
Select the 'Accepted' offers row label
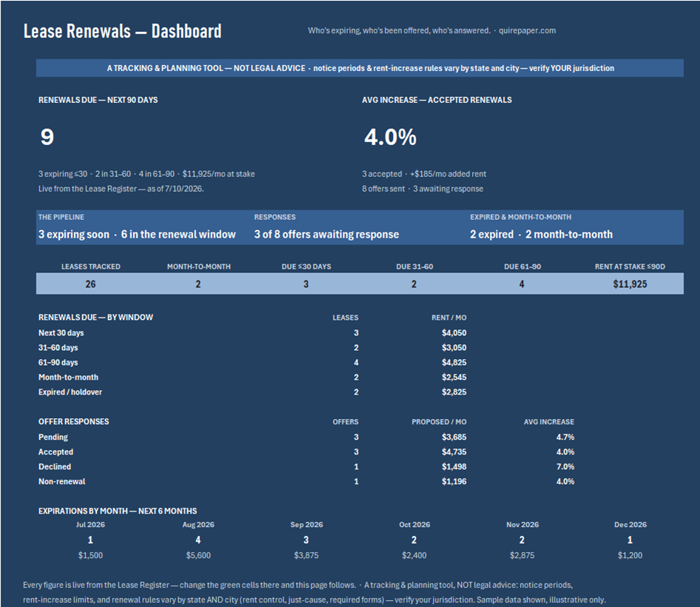point(55,452)
